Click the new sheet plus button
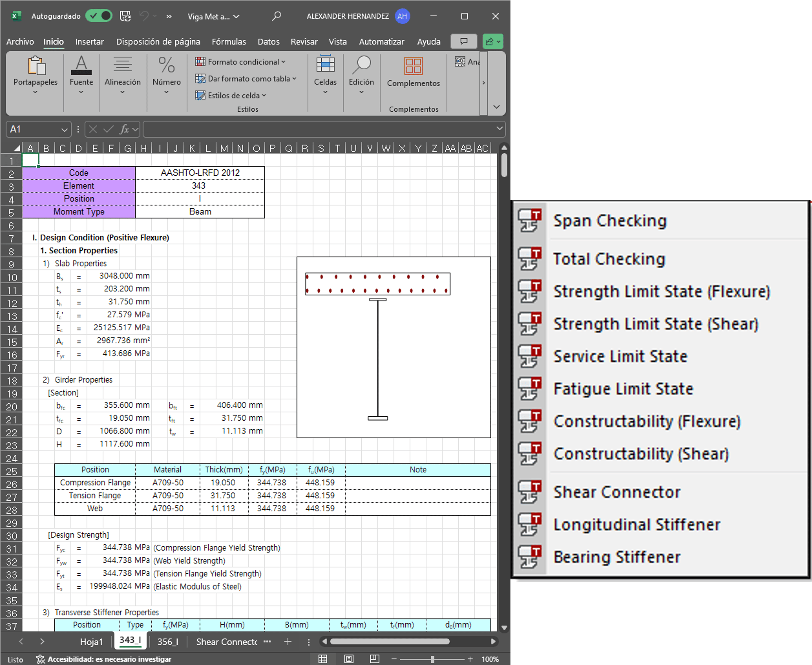The width and height of the screenshot is (812, 665). 288,642
